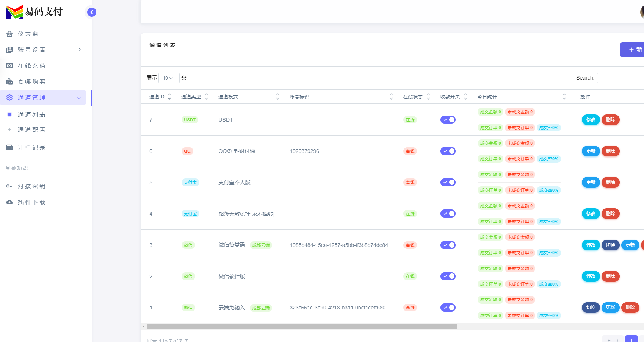
Task: Click the cloud download icon for 插件下载
Action: click(9, 202)
